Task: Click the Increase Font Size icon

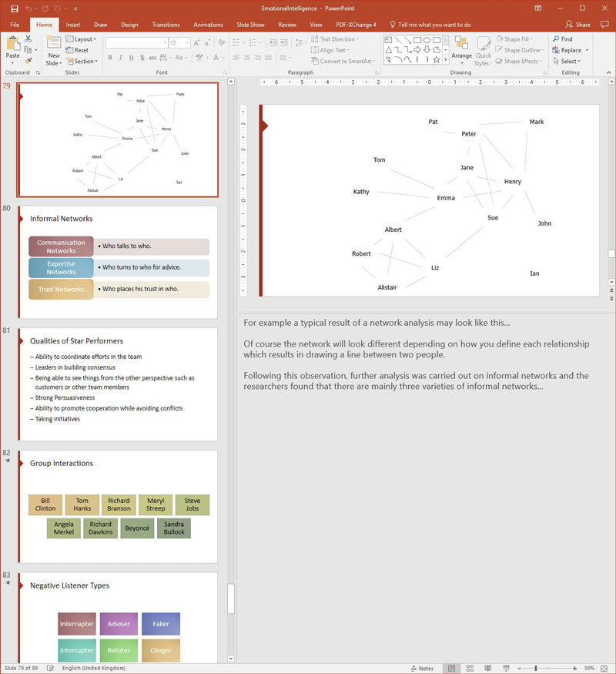Action: tap(196, 43)
